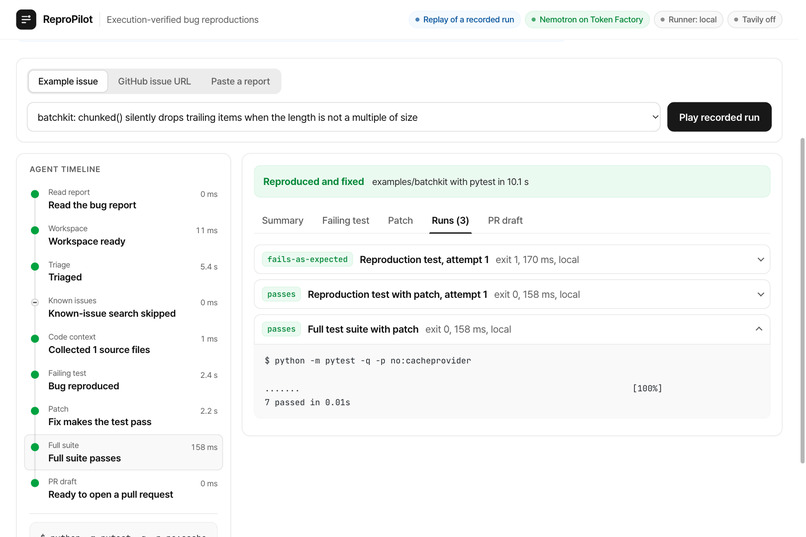
Task: Open the Patch tab
Action: pos(400,220)
